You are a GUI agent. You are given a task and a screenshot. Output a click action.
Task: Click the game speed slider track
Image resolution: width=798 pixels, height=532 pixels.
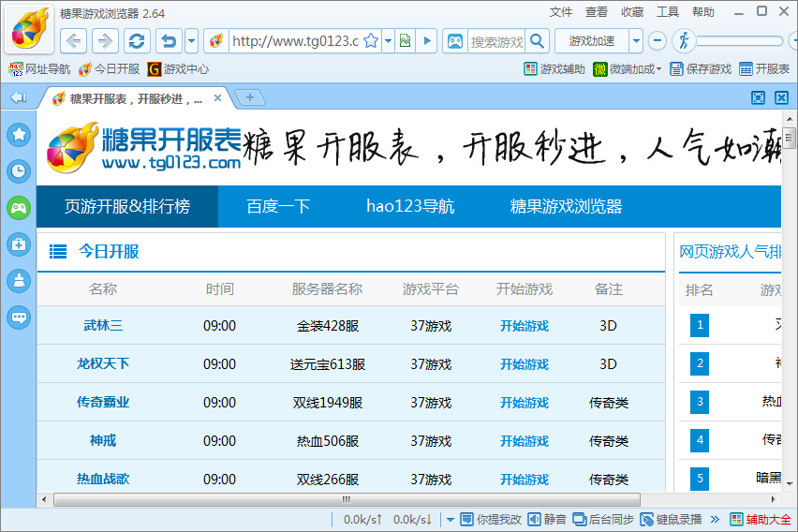740,41
